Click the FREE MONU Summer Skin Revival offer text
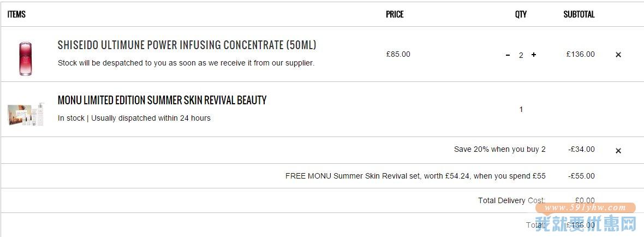 point(416,176)
